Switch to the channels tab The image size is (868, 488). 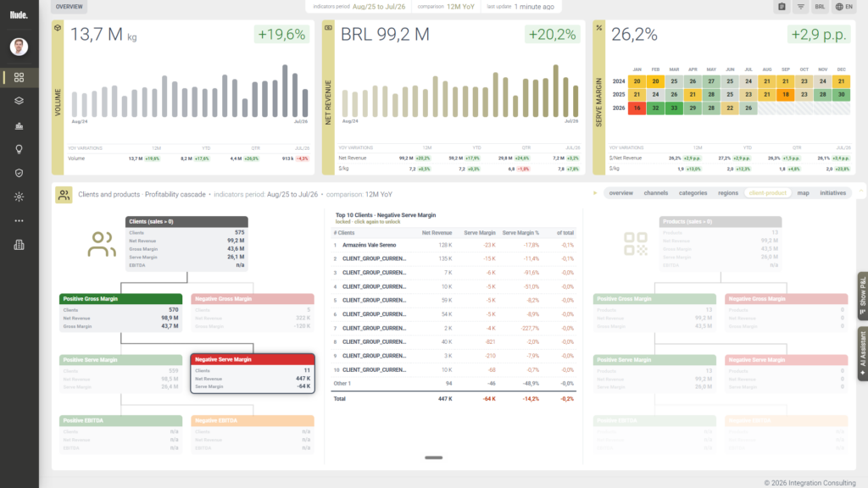click(655, 193)
